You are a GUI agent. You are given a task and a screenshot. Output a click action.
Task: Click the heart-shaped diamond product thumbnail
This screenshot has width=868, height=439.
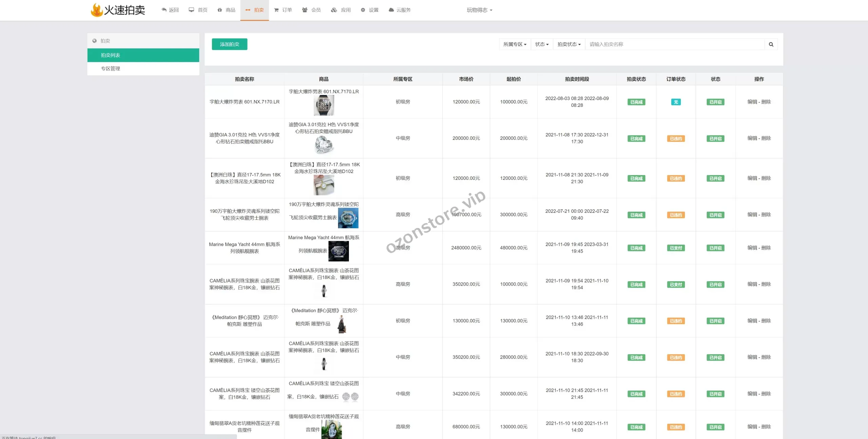324,145
